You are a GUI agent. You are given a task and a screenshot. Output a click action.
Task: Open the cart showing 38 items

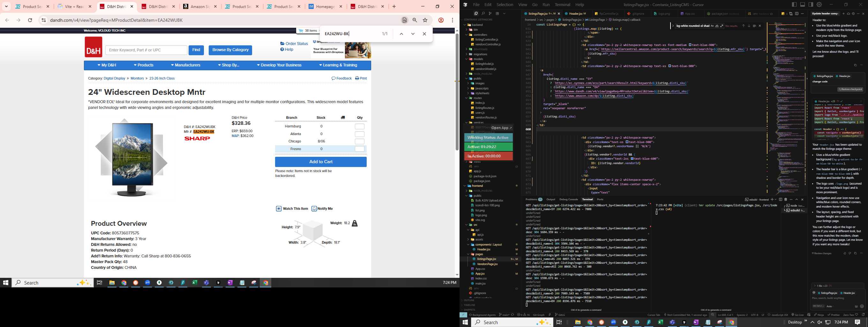307,31
